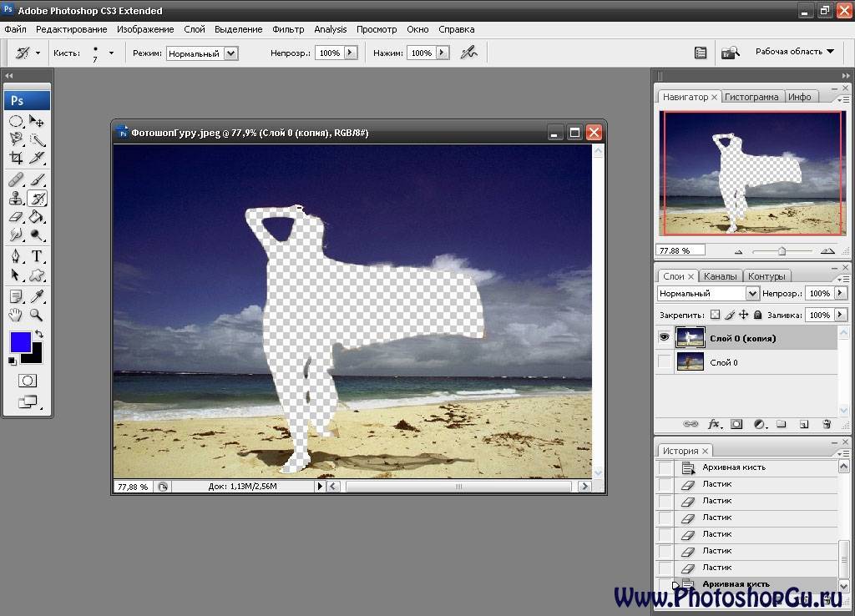
Task: Select the Crop tool
Action: click(16, 158)
